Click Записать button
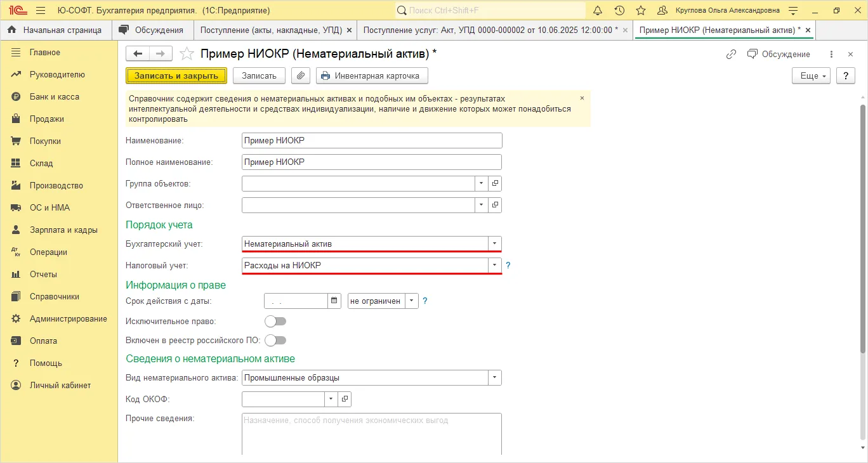Viewport: 868px width, 463px height. [x=259, y=75]
